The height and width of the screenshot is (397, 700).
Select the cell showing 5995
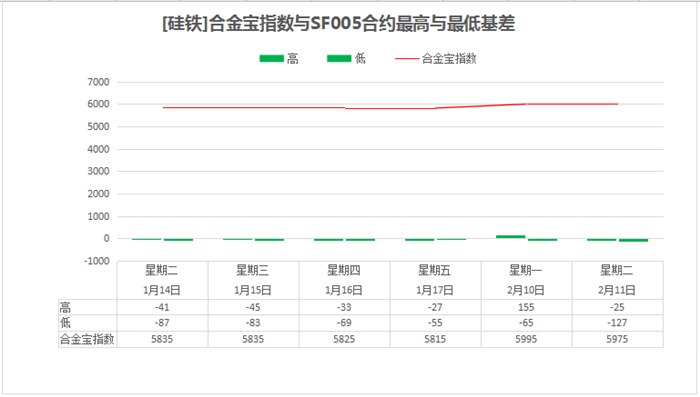coord(526,339)
